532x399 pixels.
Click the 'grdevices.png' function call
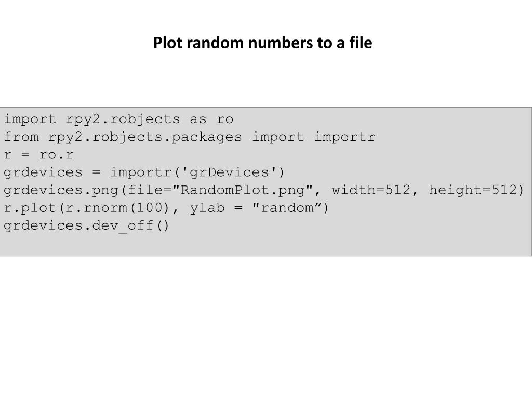[x=61, y=190]
